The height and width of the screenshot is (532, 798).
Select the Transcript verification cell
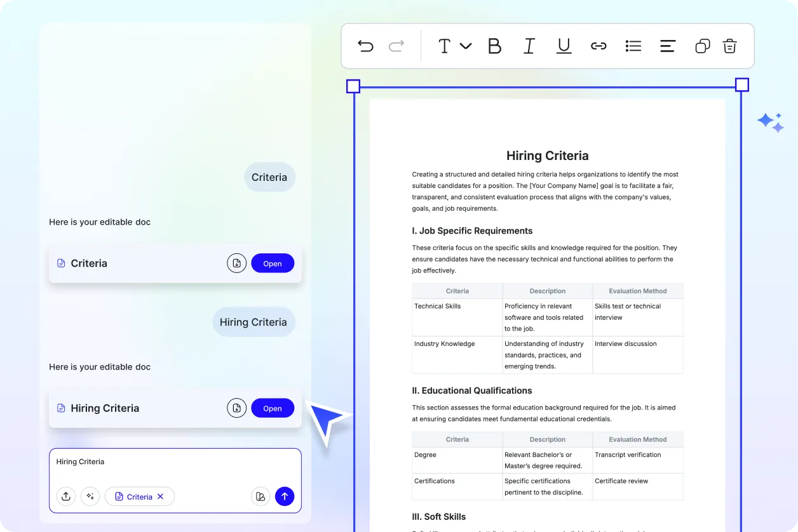pyautogui.click(x=638, y=460)
